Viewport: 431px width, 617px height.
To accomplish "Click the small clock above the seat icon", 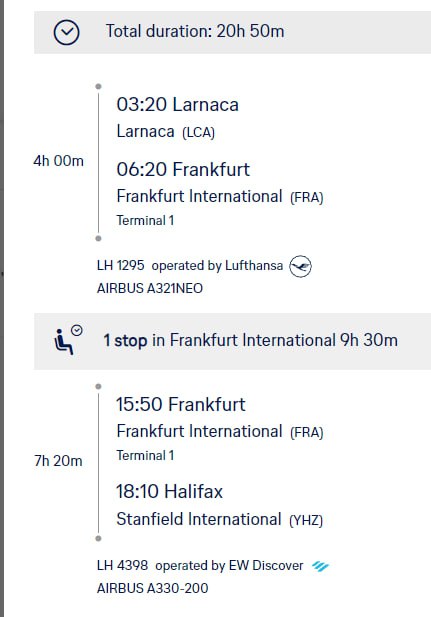I will click(x=77, y=331).
